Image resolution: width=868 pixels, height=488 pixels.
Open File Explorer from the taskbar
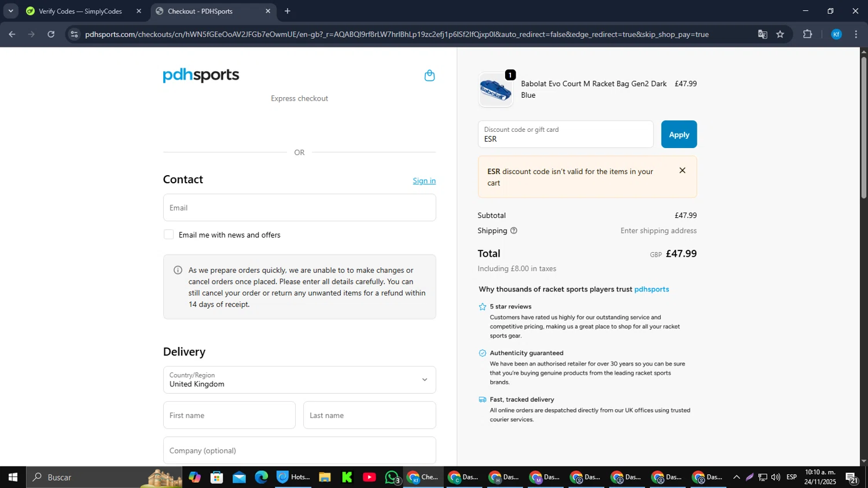coord(325,477)
